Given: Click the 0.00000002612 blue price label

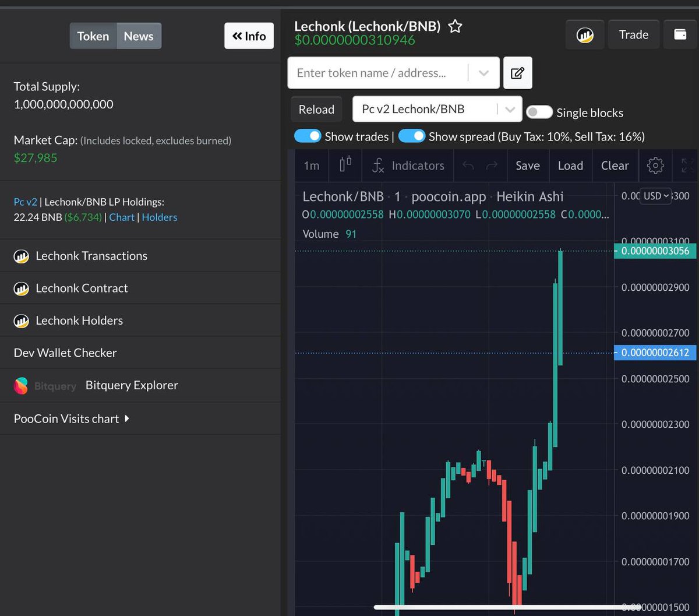Looking at the screenshot, I should 655,353.
